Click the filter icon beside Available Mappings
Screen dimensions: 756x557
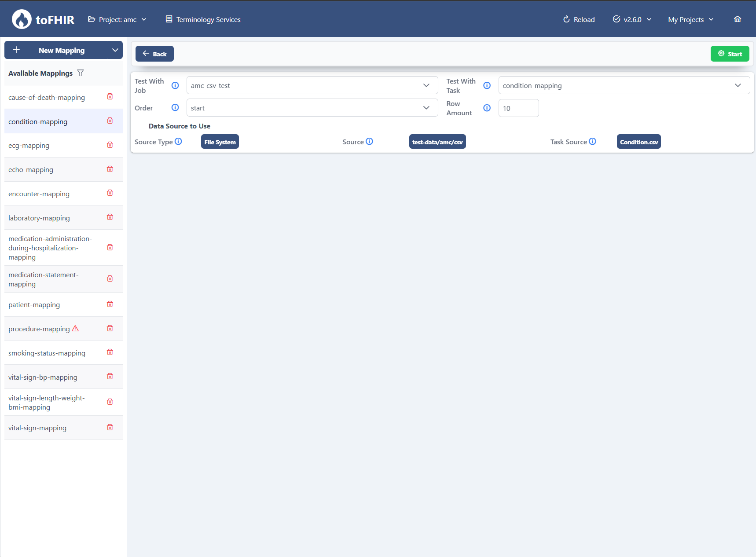click(81, 73)
